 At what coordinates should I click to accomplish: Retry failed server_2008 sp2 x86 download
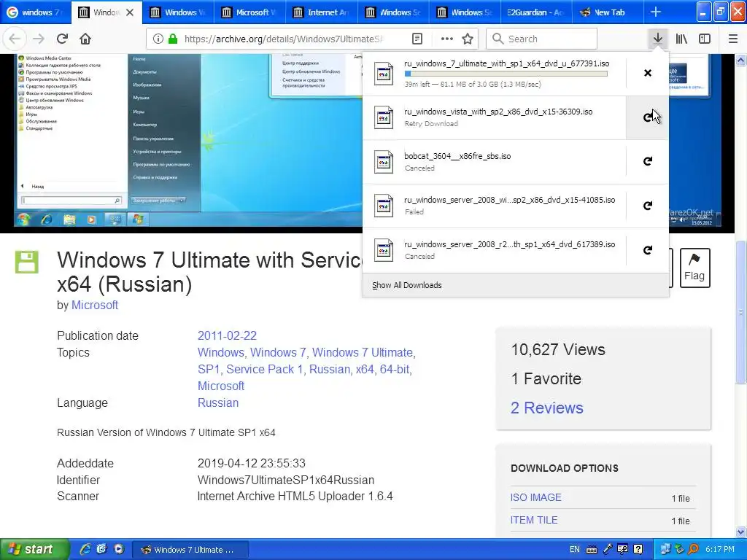coord(648,205)
